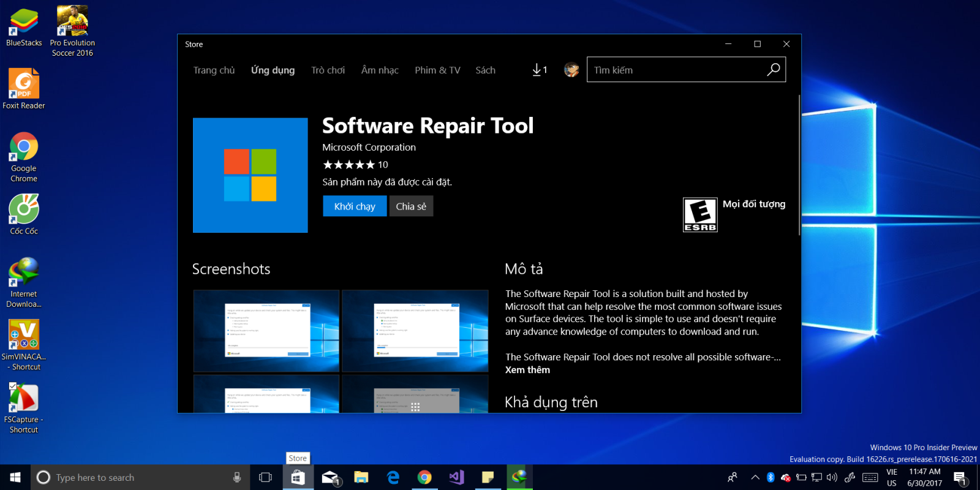Switch to Âm nhạc tab

(380, 70)
